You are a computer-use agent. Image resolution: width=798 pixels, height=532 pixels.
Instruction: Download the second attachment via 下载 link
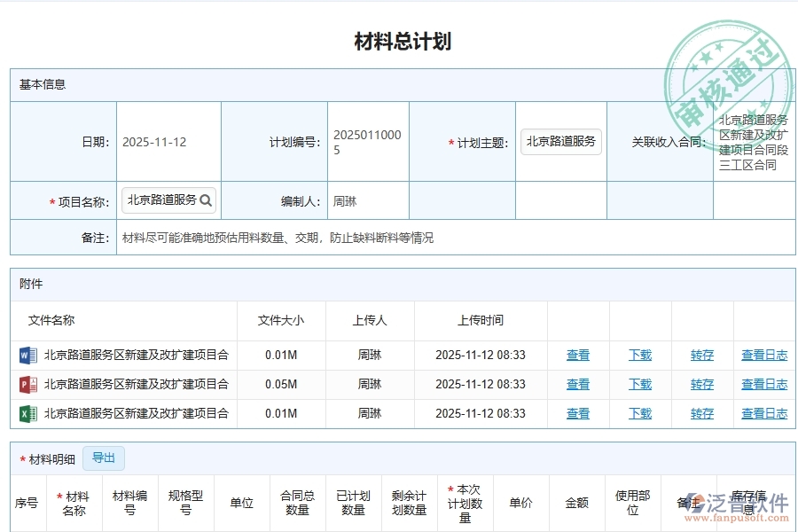[x=639, y=384]
